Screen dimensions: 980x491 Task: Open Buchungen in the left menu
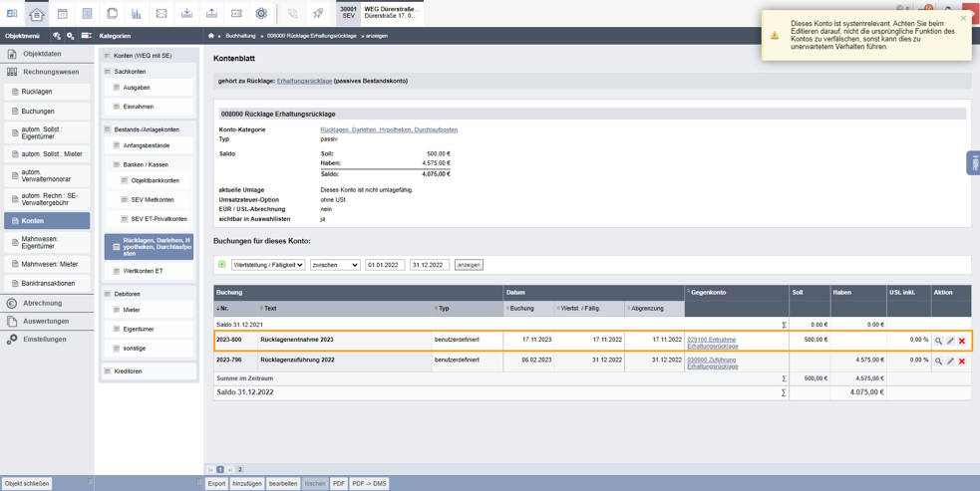pos(47,112)
